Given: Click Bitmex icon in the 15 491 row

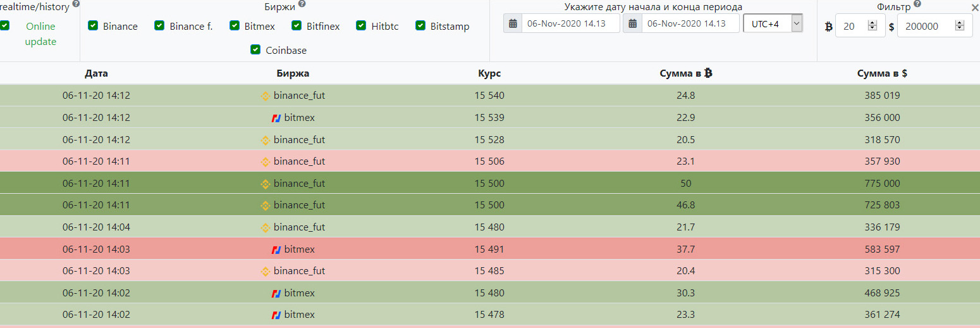Looking at the screenshot, I should point(276,249).
